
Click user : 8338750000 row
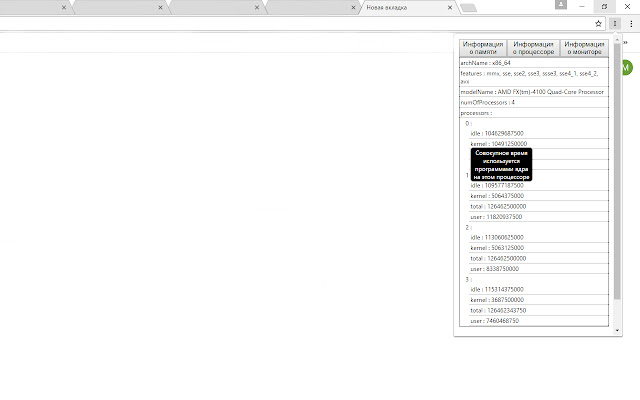(x=539, y=269)
